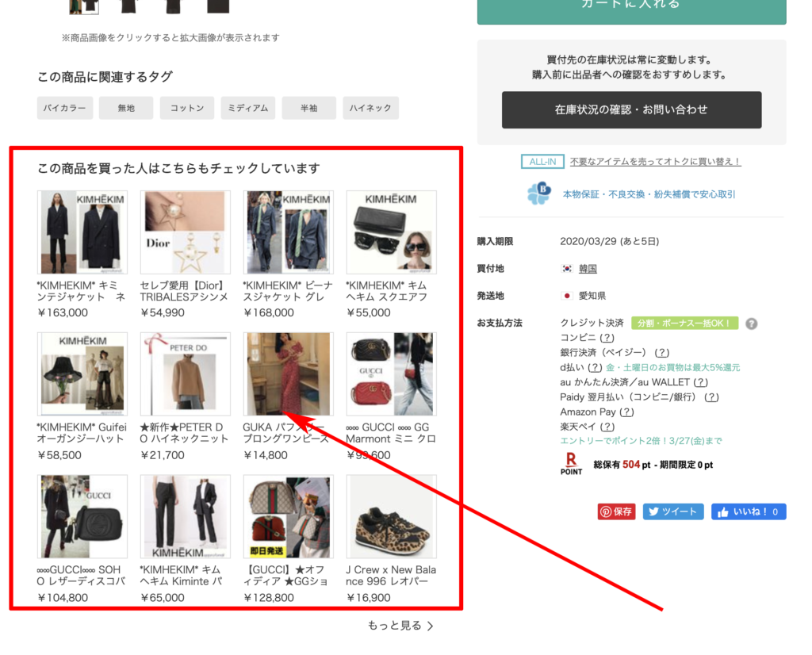Click the ¥55,000 price text

click(368, 312)
